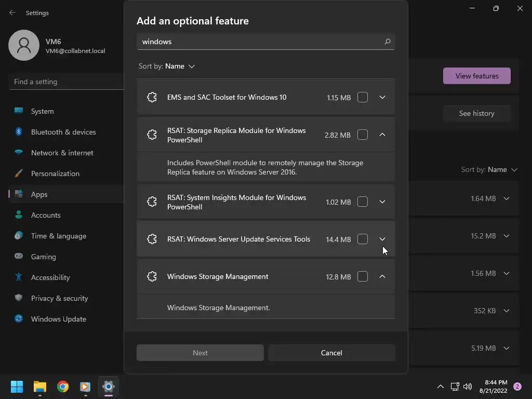Click the feature search box containing 'windows'
The image size is (532, 399).
260,42
